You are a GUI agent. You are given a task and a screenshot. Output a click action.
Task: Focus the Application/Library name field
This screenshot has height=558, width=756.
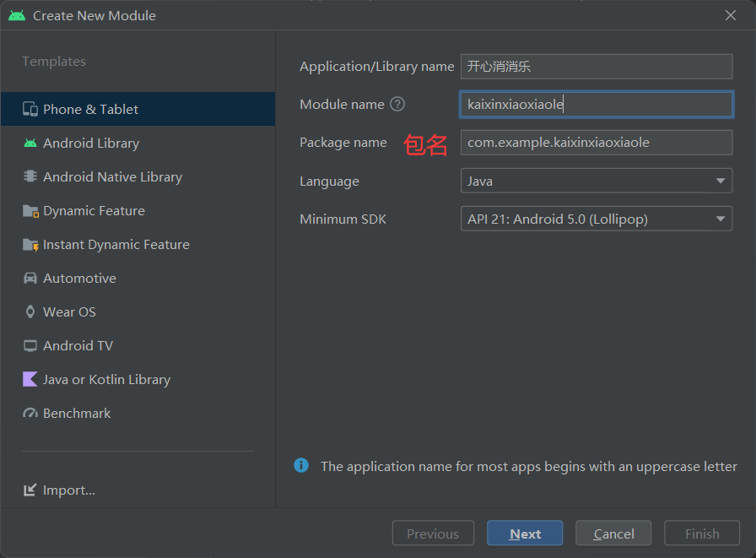point(597,67)
